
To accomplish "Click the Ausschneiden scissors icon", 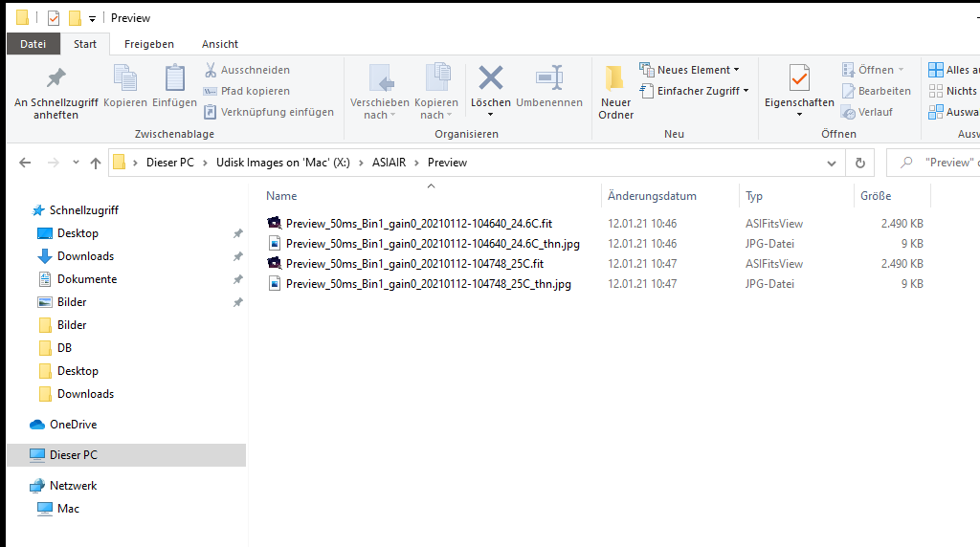I will pyautogui.click(x=211, y=70).
